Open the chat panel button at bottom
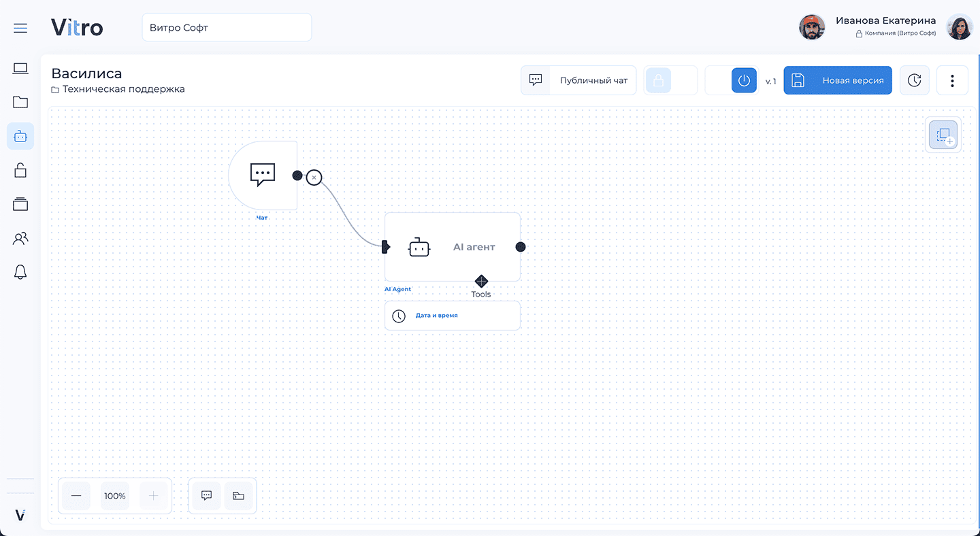Viewport: 980px width, 536px height. 207,496
